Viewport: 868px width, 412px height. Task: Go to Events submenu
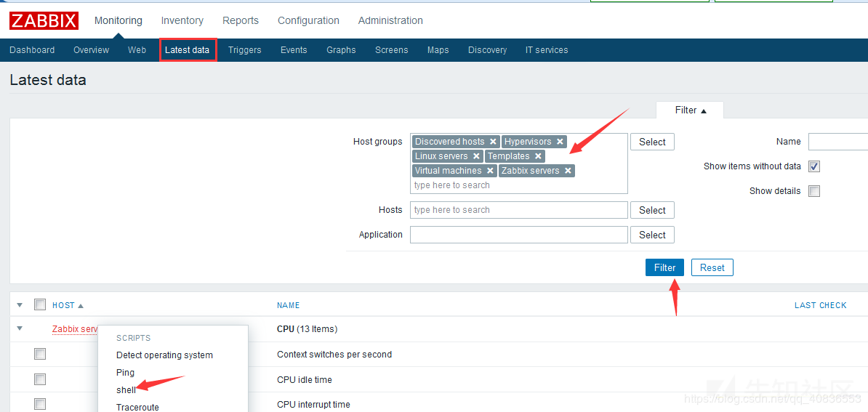294,49
